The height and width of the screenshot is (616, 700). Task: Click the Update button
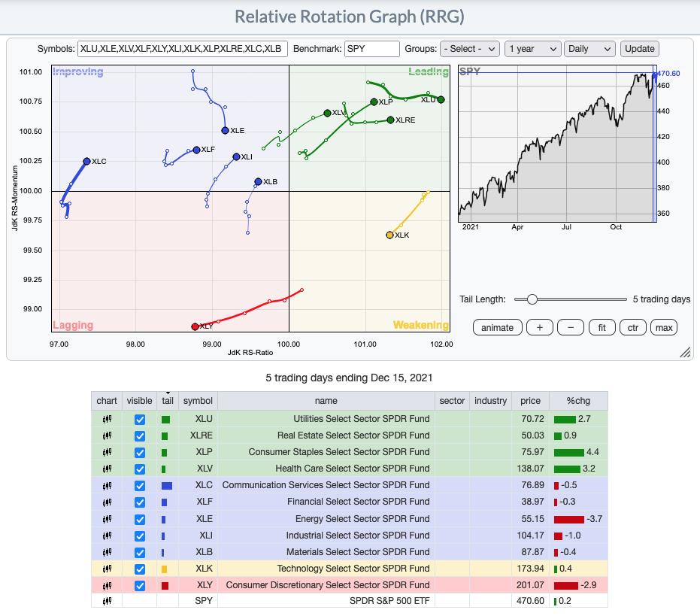[639, 49]
